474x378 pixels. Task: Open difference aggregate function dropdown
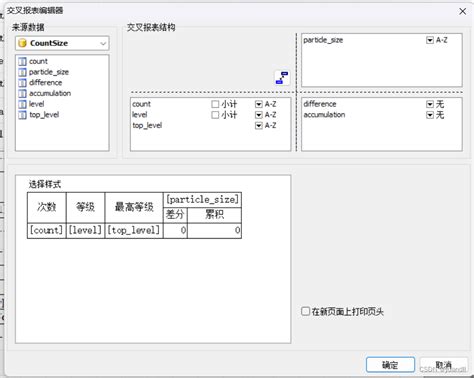click(430, 104)
